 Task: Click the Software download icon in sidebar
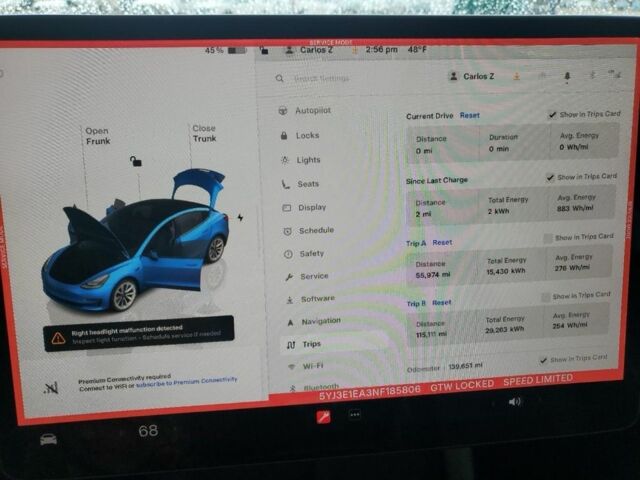(x=289, y=300)
